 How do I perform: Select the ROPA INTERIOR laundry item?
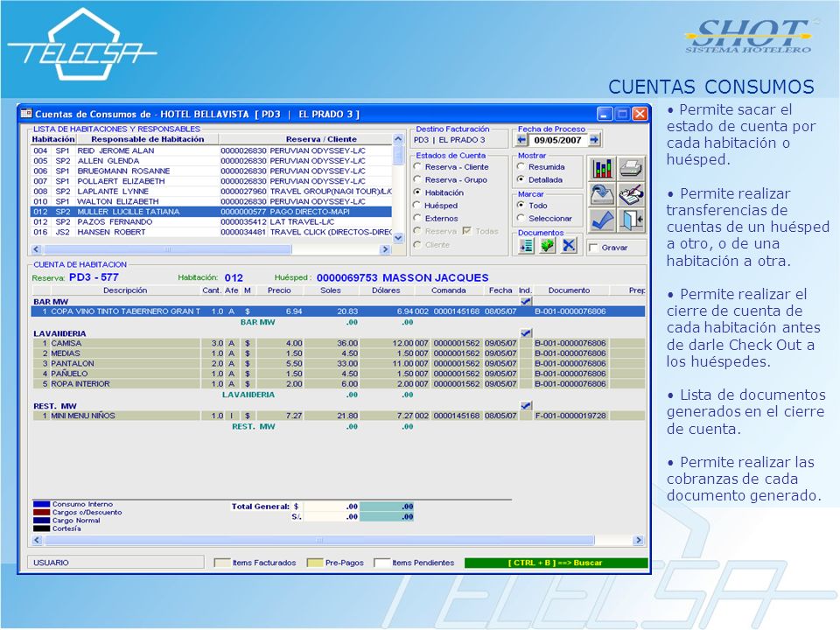click(338, 383)
